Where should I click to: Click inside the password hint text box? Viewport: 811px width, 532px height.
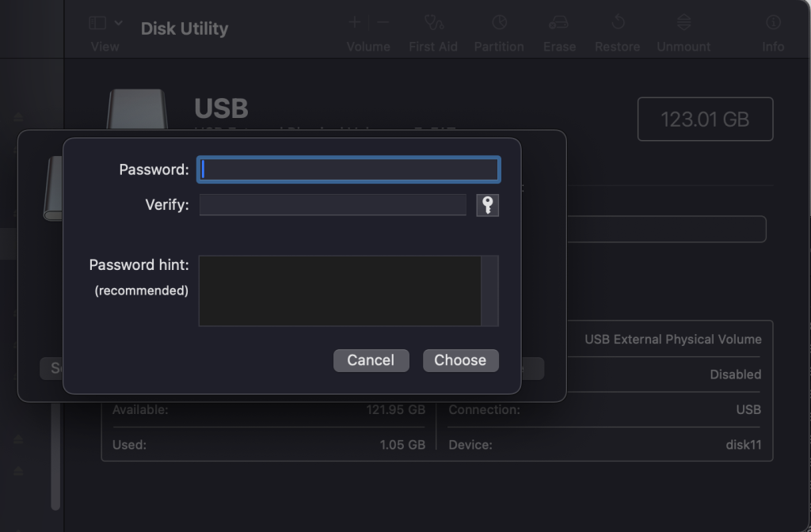click(341, 291)
